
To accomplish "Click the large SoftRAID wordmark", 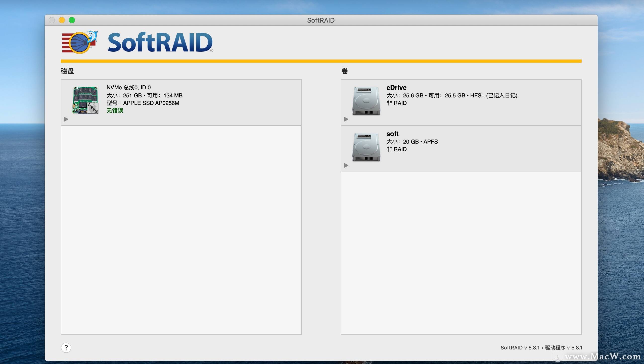I will [x=160, y=42].
